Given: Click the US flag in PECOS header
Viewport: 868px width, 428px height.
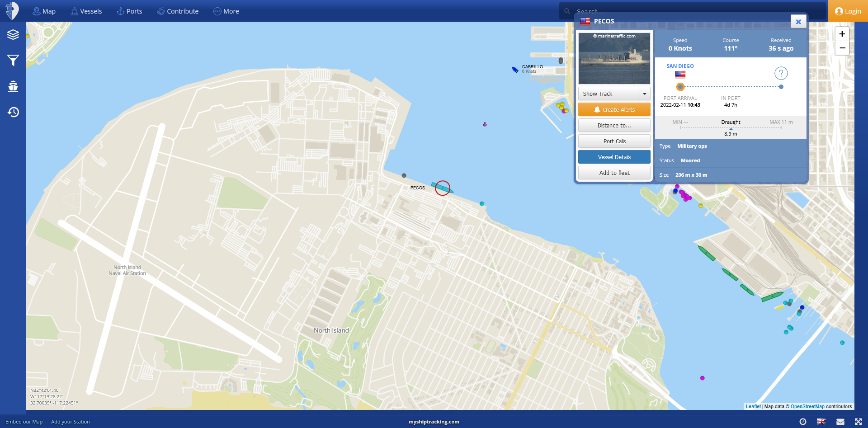Looking at the screenshot, I should pyautogui.click(x=585, y=21).
